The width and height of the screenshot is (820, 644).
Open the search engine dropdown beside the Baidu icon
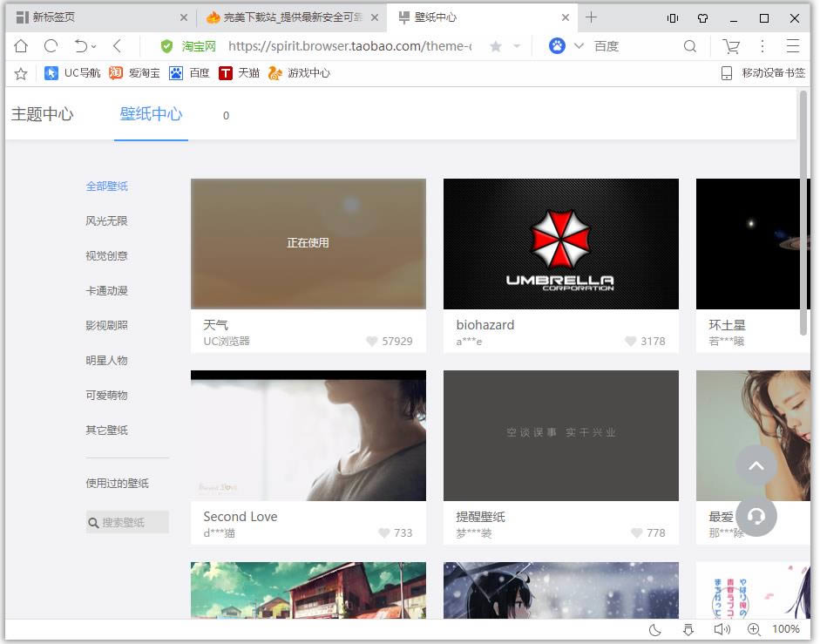click(579, 46)
